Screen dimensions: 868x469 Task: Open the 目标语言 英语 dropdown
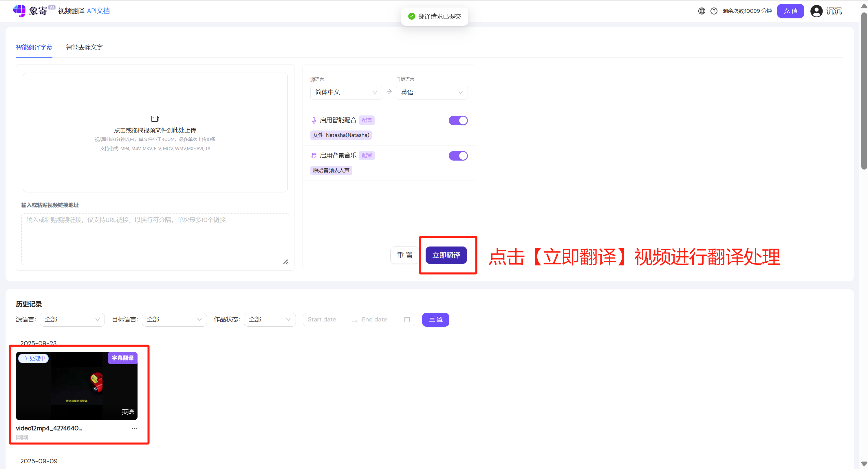432,92
